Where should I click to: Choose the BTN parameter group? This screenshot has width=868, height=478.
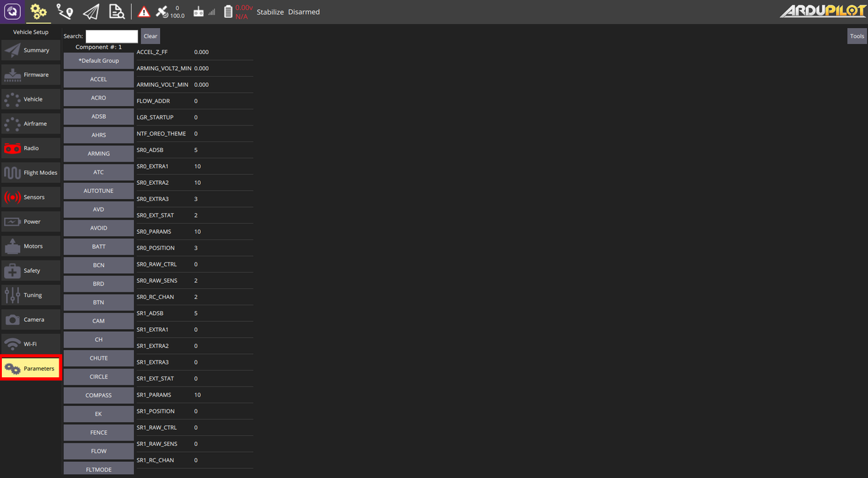coord(99,302)
